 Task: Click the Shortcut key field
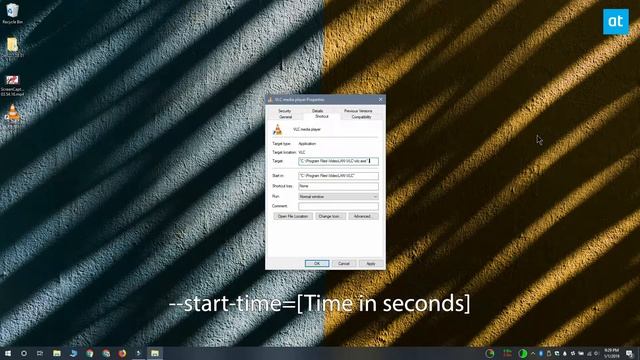pyautogui.click(x=338, y=186)
